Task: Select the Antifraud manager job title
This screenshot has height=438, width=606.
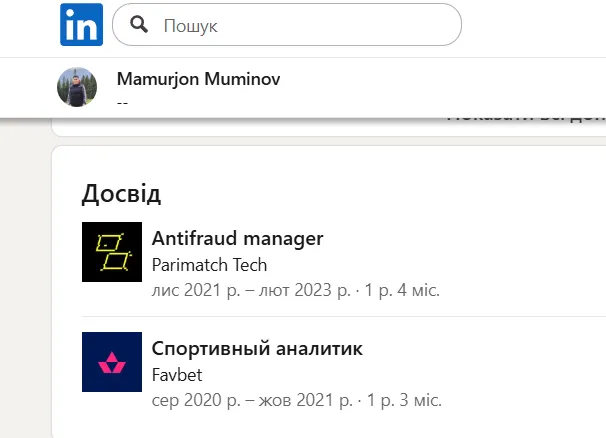Action: 237,239
